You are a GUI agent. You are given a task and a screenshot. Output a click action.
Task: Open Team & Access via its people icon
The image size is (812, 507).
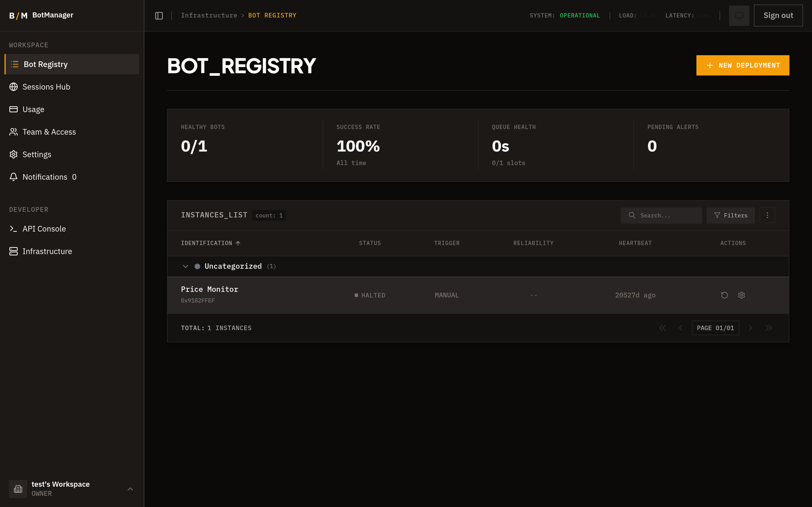[x=14, y=132]
